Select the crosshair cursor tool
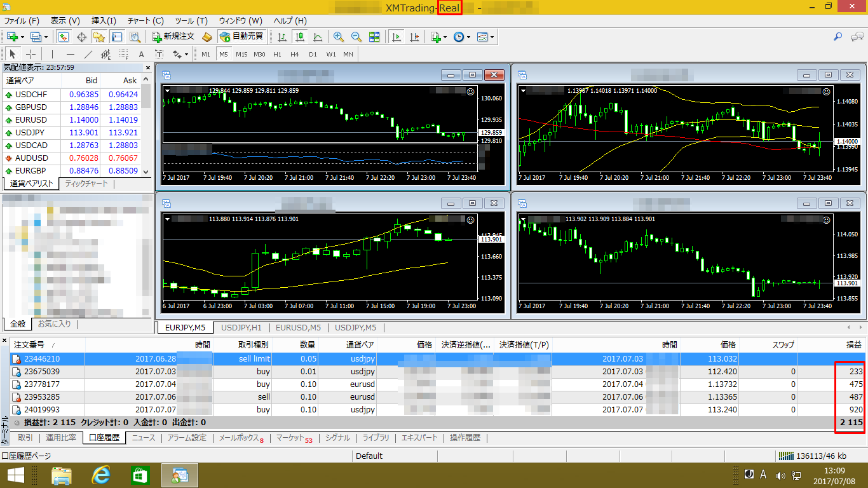The width and height of the screenshot is (868, 488). pos(31,54)
